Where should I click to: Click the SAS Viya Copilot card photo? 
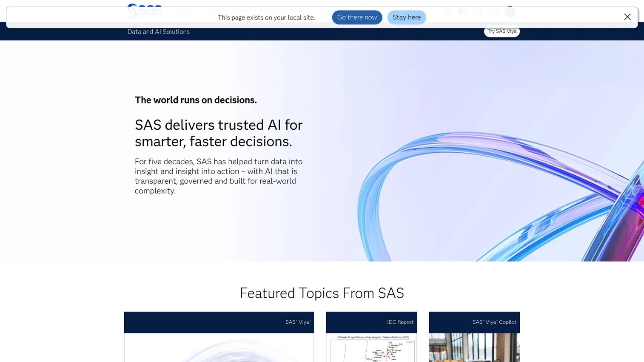[474, 348]
